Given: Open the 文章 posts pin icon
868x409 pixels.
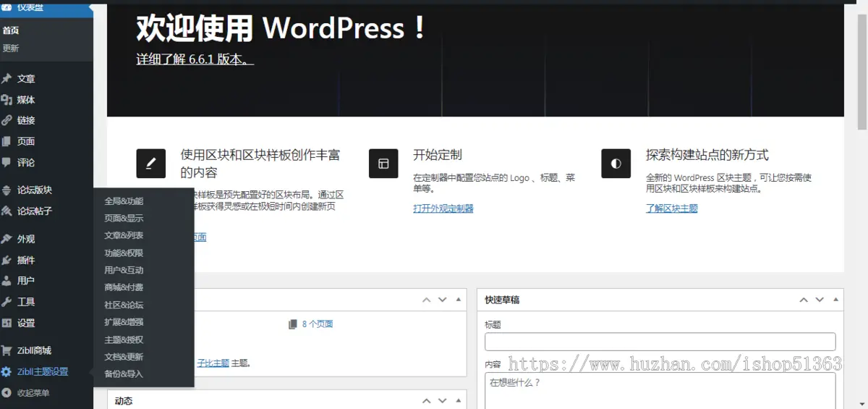Looking at the screenshot, I should pos(7,79).
